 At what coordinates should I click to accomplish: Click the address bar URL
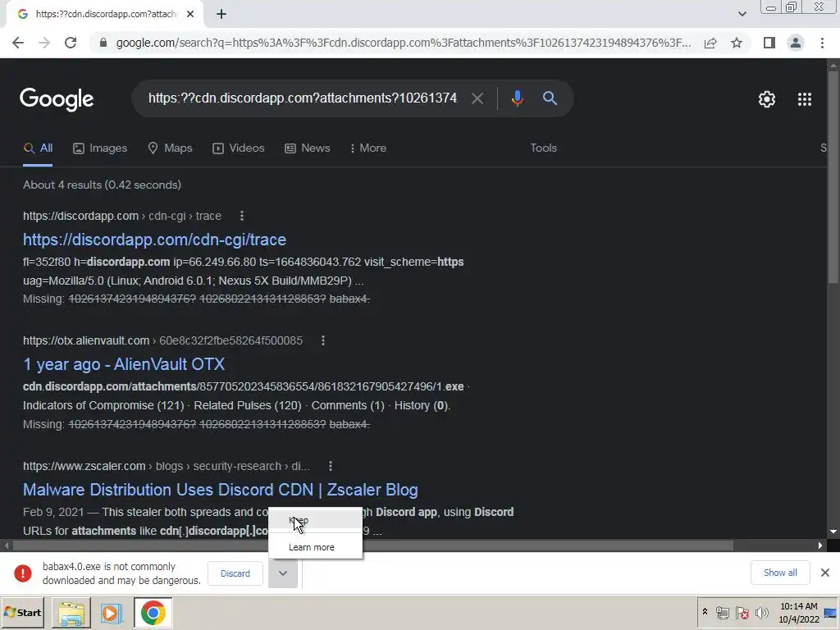403,43
